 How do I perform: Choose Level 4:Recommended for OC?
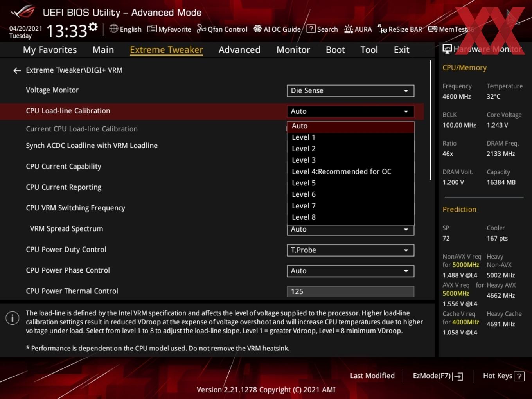(x=350, y=171)
